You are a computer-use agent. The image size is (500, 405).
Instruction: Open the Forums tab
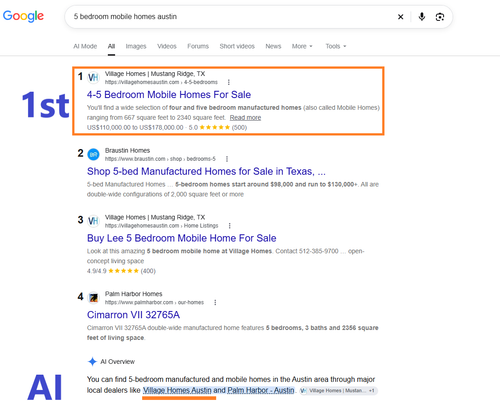click(198, 46)
